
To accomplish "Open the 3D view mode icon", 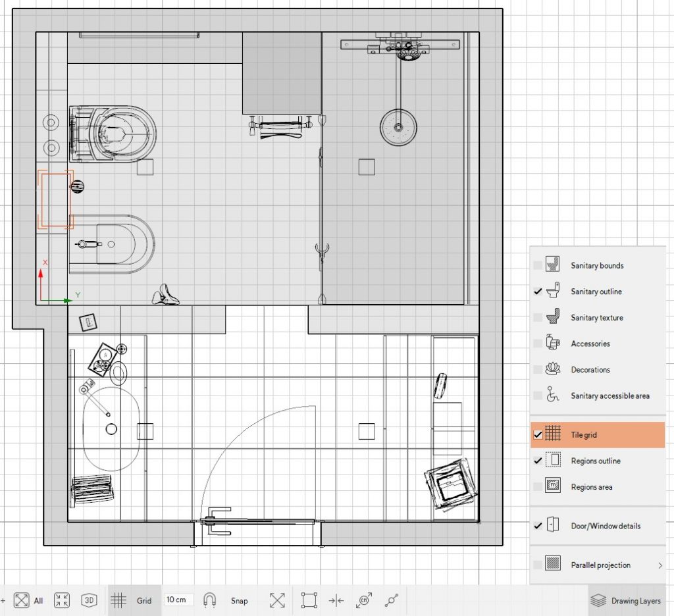I will pos(89,600).
